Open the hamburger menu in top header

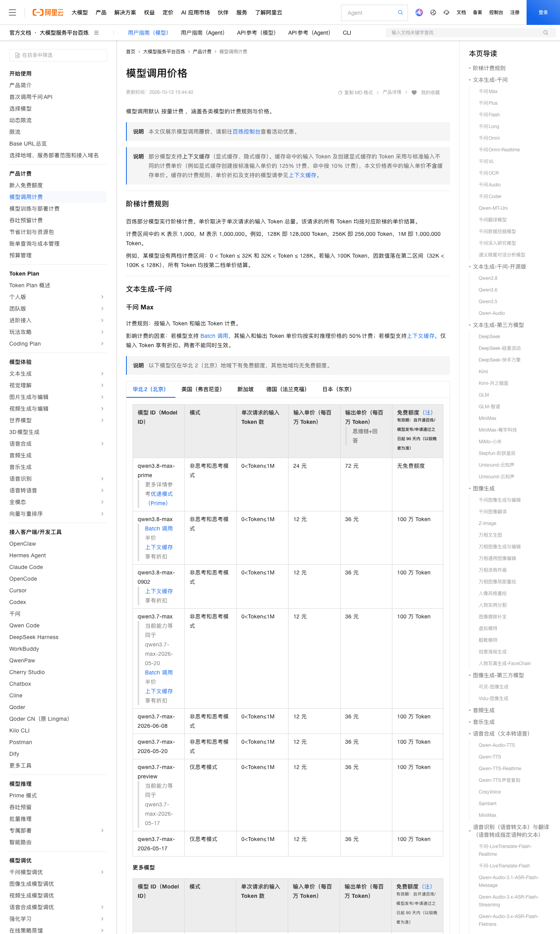pos(12,12)
